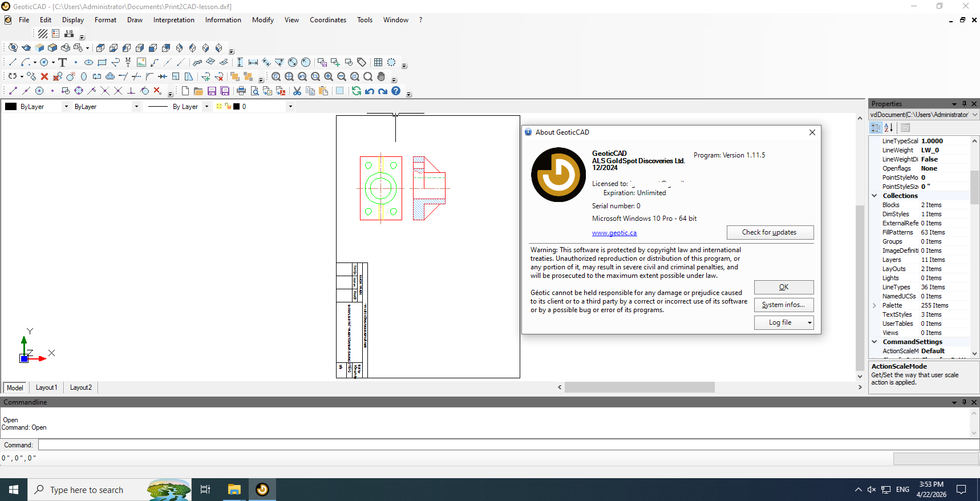Viewport: 980px width, 501px height.
Task: Toggle Categorized view in Properties panel
Action: pyautogui.click(x=876, y=128)
